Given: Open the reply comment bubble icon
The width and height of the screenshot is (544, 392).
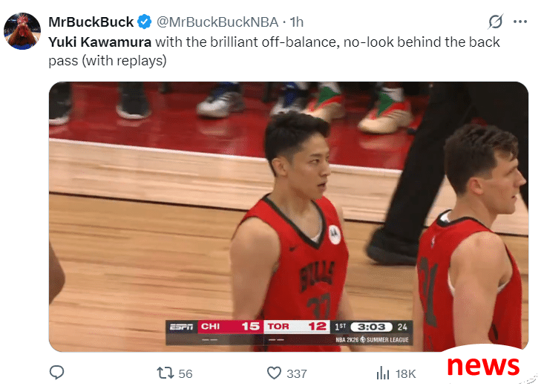Looking at the screenshot, I should coord(56,373).
